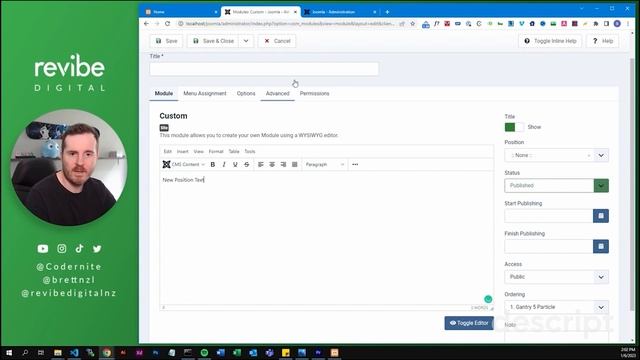The height and width of the screenshot is (360, 640).
Task: Open the editor Edit menu
Action: click(x=168, y=151)
